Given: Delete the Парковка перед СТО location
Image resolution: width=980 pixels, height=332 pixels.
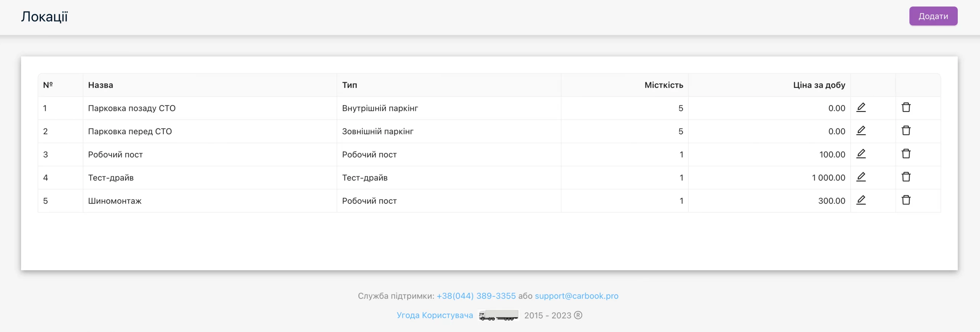Looking at the screenshot, I should coord(906,131).
